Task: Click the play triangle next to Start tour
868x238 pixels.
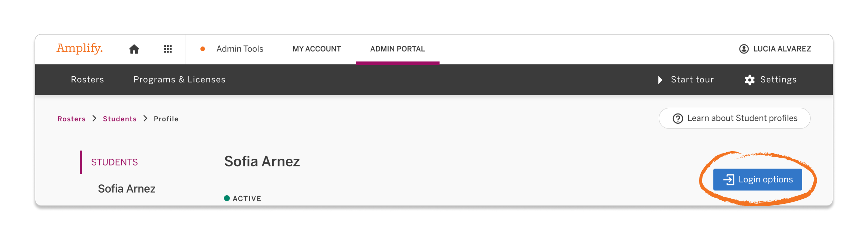Action: pyautogui.click(x=660, y=80)
